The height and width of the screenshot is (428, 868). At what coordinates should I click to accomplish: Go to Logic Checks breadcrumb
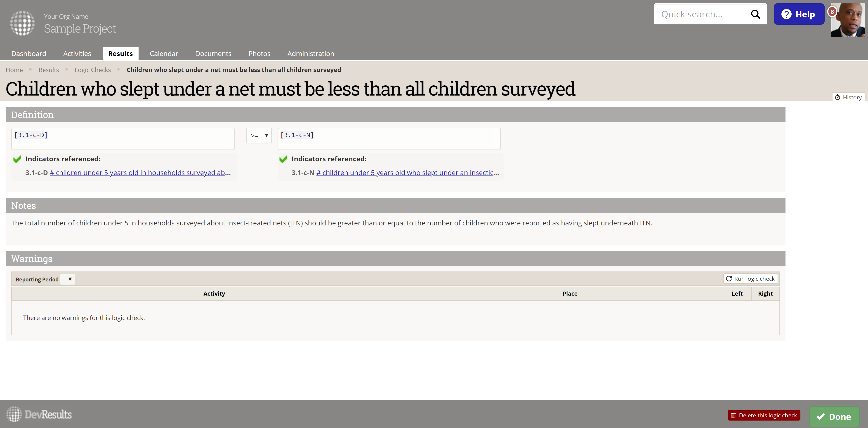93,70
